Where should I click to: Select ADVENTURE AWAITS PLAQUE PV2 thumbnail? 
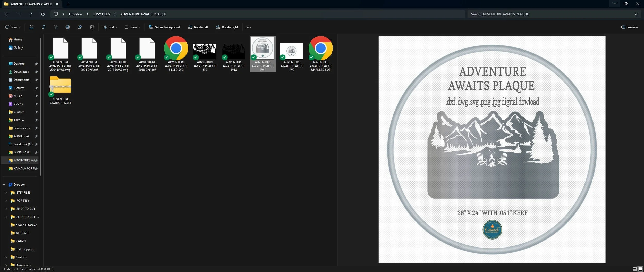(x=292, y=54)
